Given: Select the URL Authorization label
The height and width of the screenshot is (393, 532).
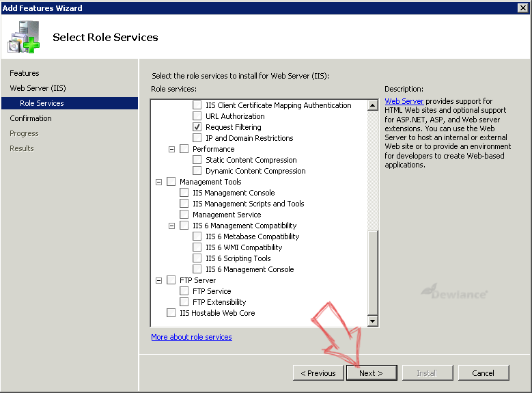Looking at the screenshot, I should pos(235,116).
